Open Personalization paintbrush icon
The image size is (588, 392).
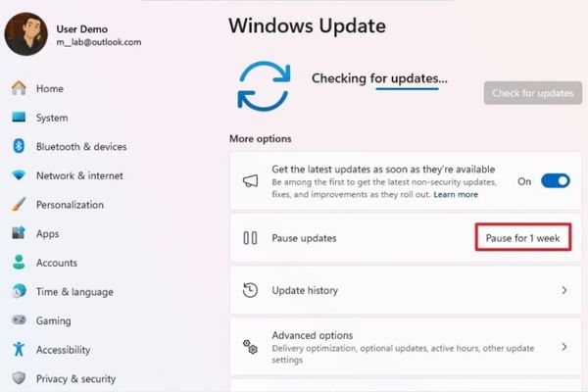click(x=19, y=204)
